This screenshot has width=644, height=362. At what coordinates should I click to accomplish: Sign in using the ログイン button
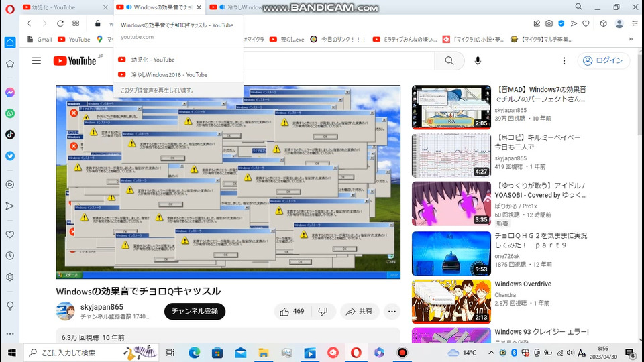603,61
